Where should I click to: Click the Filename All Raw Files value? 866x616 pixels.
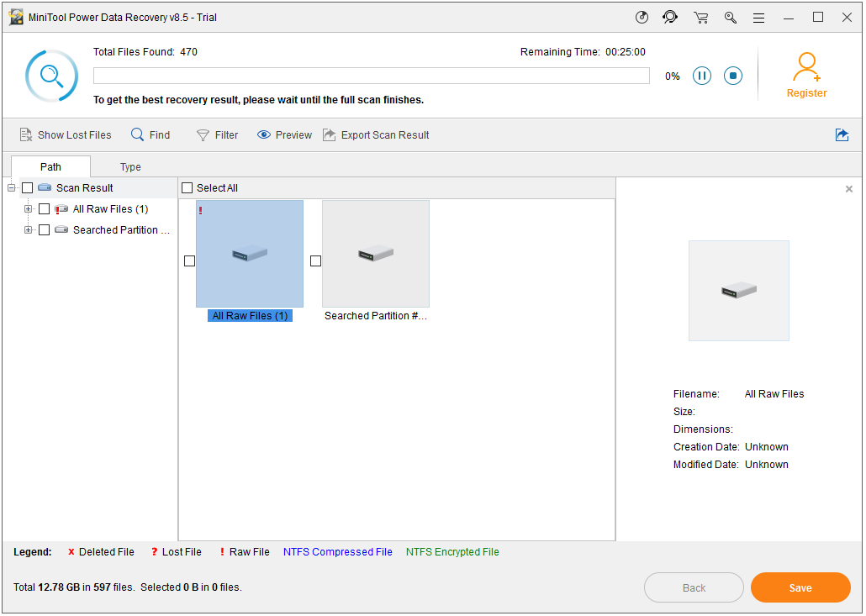click(774, 394)
